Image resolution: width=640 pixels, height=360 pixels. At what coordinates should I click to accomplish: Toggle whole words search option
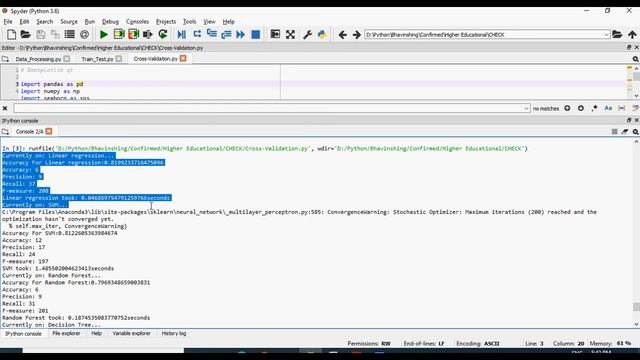pos(622,108)
